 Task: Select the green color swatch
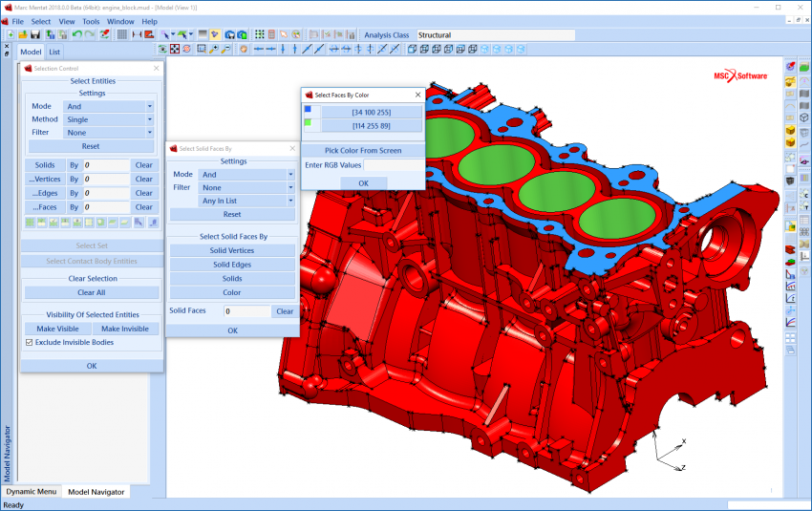[308, 122]
